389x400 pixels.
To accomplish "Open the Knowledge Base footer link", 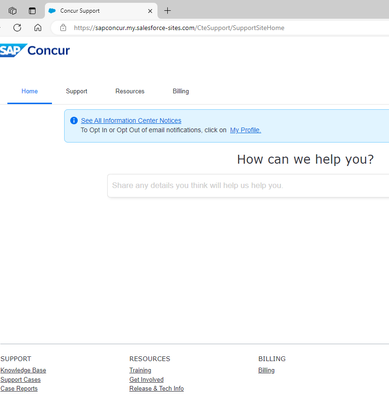I will (x=23, y=370).
